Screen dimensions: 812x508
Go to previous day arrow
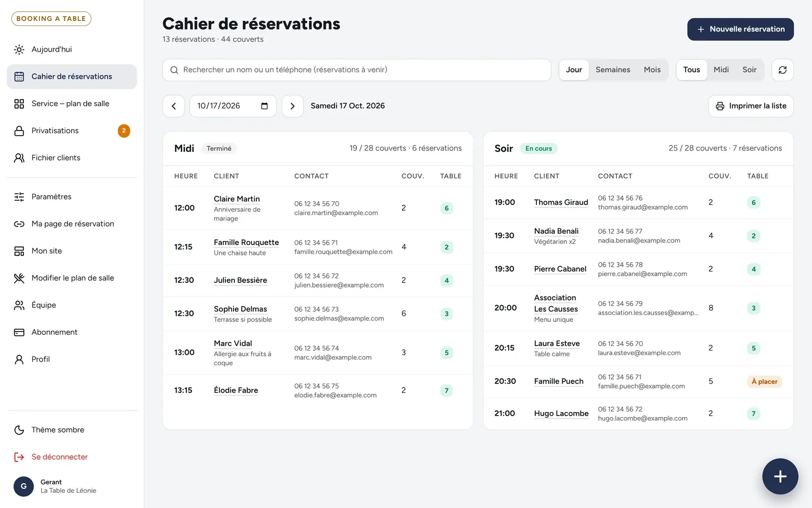click(x=174, y=106)
